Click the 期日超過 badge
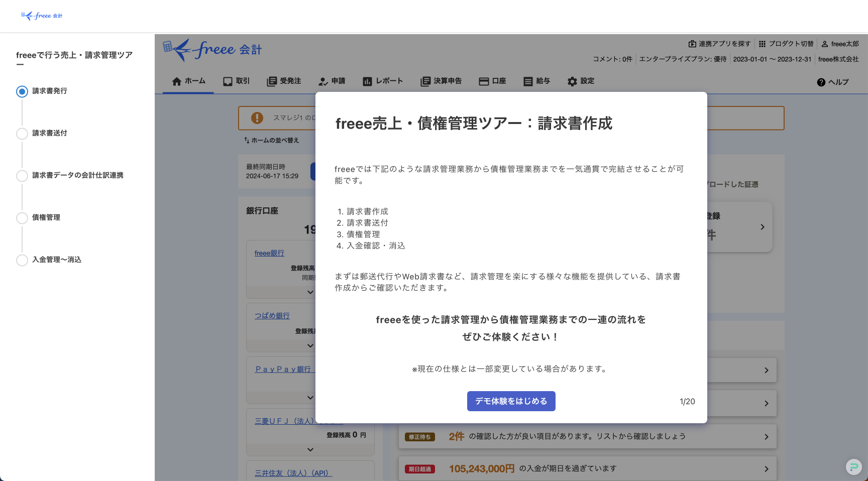The height and width of the screenshot is (481, 868). 420,469
